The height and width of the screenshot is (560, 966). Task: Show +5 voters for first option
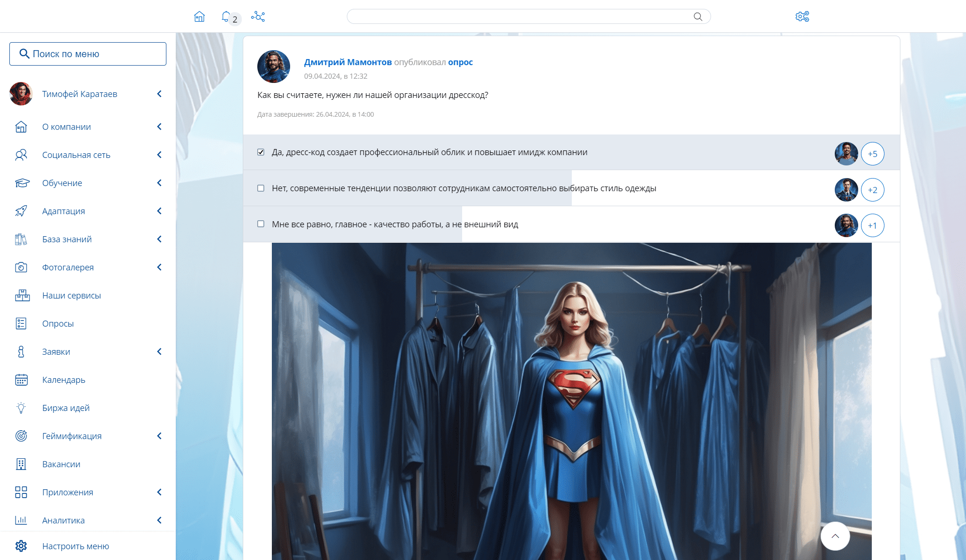[x=872, y=154]
